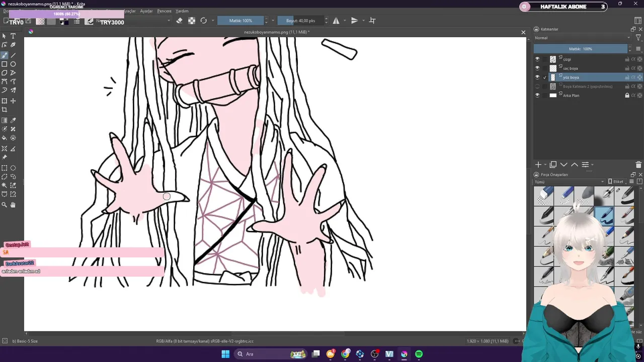
Task: Toggle the yüz boya layer checkbox
Action: [545, 77]
